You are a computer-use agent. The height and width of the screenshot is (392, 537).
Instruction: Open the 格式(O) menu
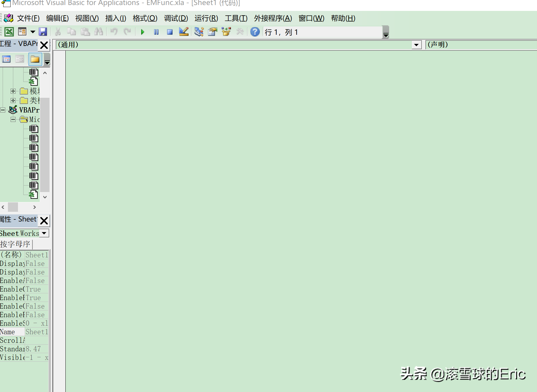(x=145, y=18)
